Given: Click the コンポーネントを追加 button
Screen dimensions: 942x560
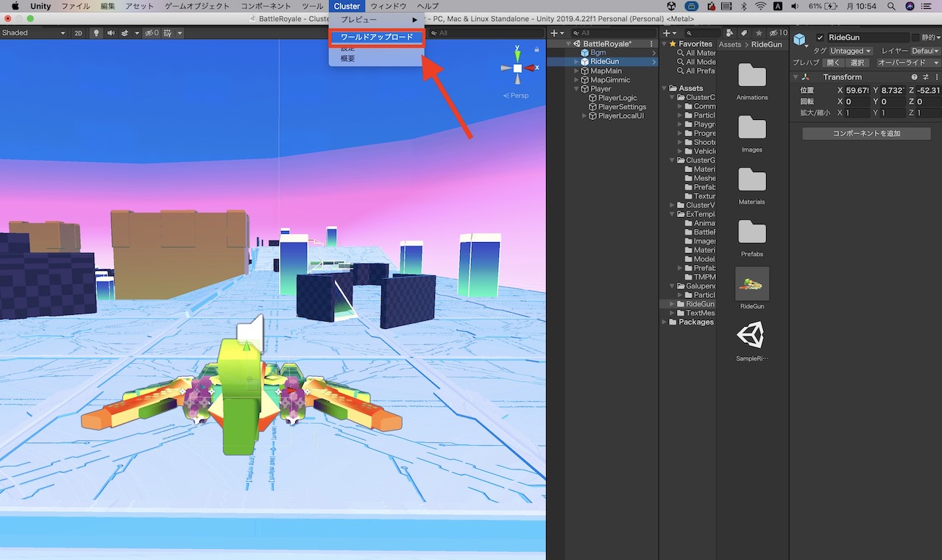Looking at the screenshot, I should pos(865,133).
